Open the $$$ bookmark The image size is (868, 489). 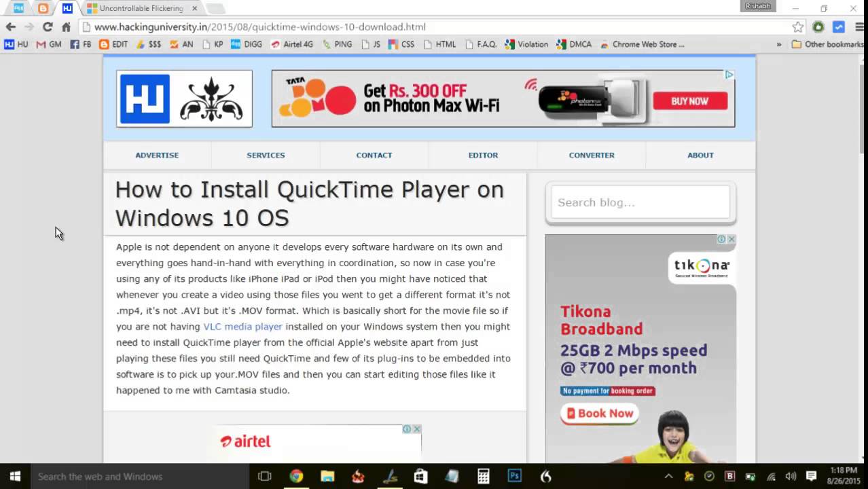149,44
